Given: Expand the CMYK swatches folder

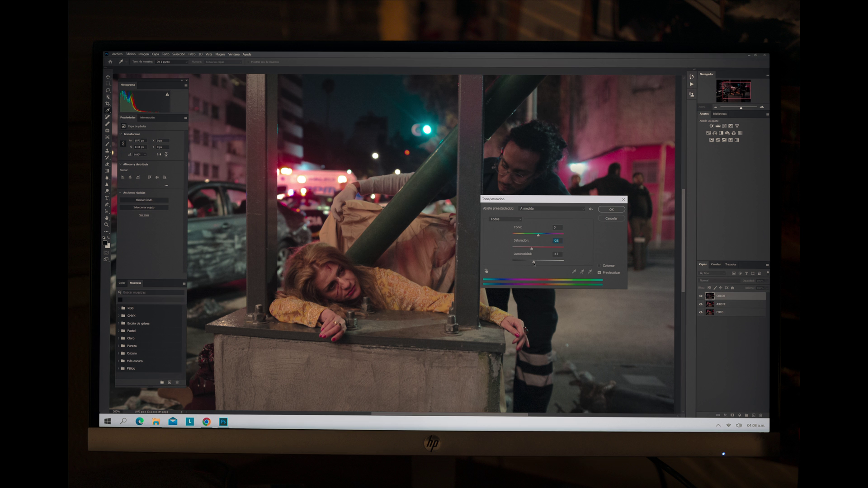Looking at the screenshot, I should (119, 316).
